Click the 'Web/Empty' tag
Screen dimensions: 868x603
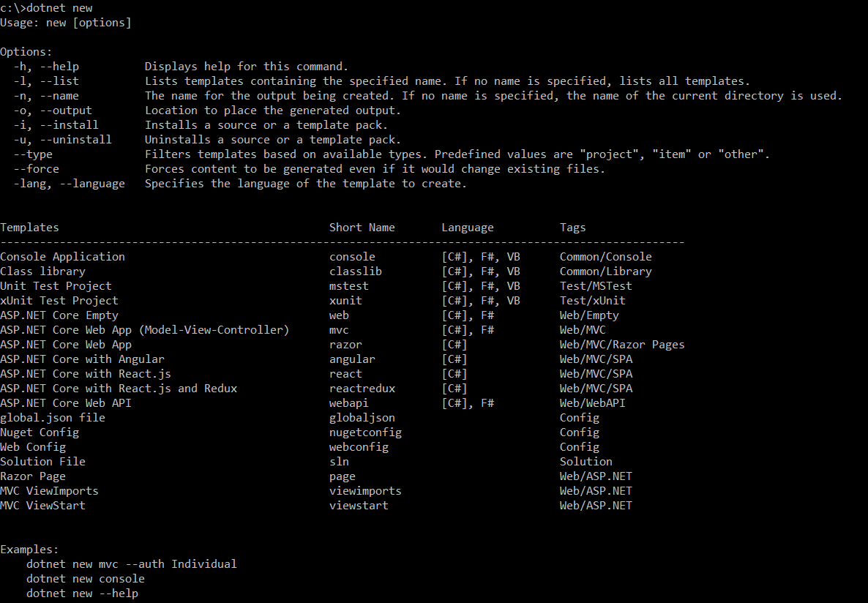[x=589, y=315]
